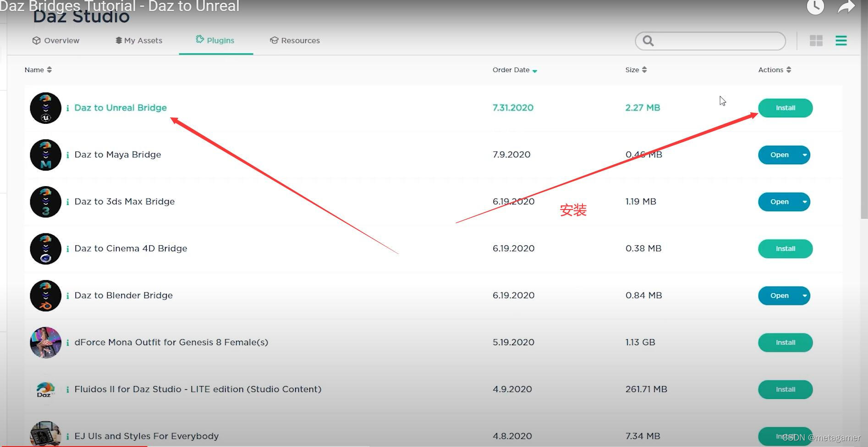
Task: Show info for Daz to Cinema 4D Bridge
Action: click(68, 249)
